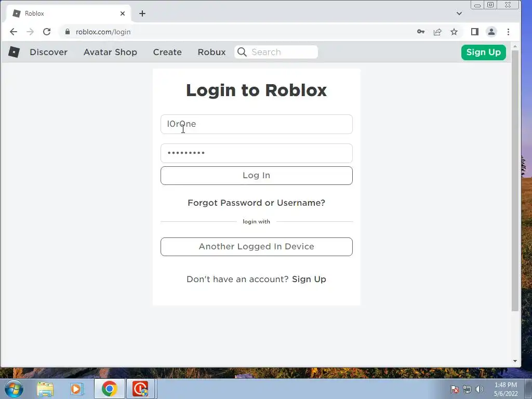Viewport: 532px width, 399px height.
Task: Open the Robux menu item
Action: [x=212, y=52]
